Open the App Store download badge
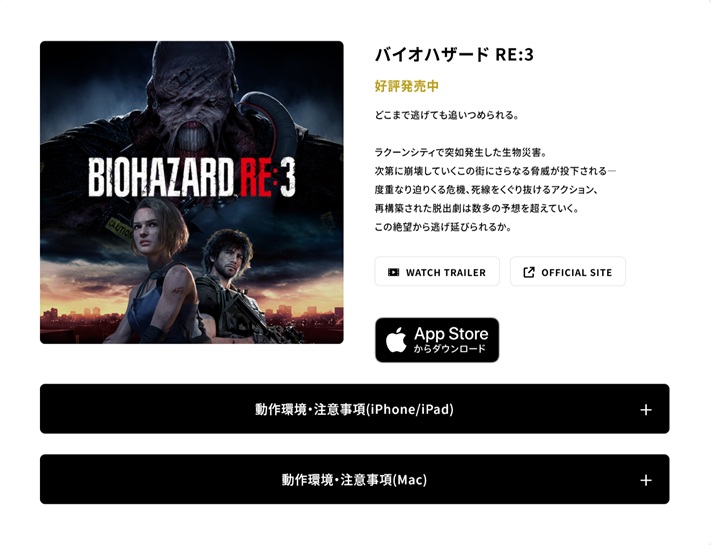Image resolution: width=711 pixels, height=545 pixels. click(x=437, y=340)
